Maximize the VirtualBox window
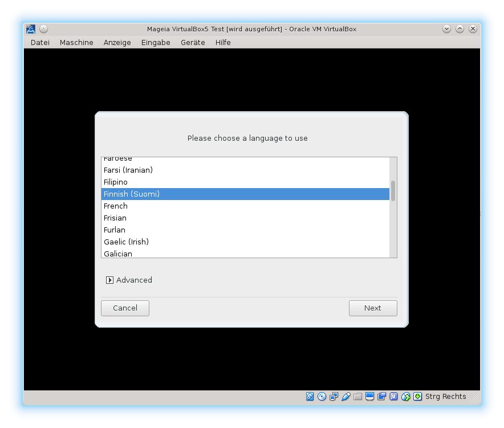Screen dimensions: 504x428 point(460,29)
